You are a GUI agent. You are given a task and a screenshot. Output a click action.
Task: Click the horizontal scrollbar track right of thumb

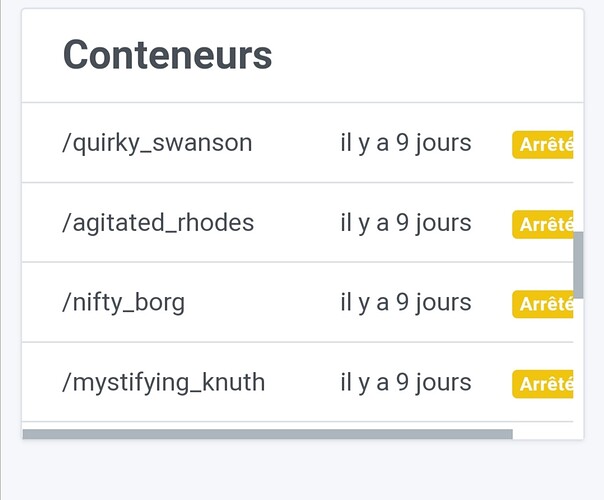545,434
